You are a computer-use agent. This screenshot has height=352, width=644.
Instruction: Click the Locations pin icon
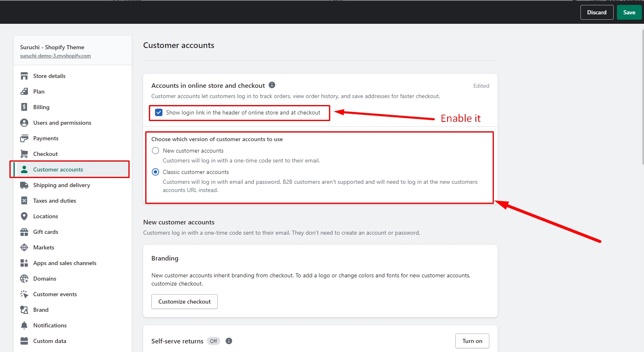[x=24, y=216]
